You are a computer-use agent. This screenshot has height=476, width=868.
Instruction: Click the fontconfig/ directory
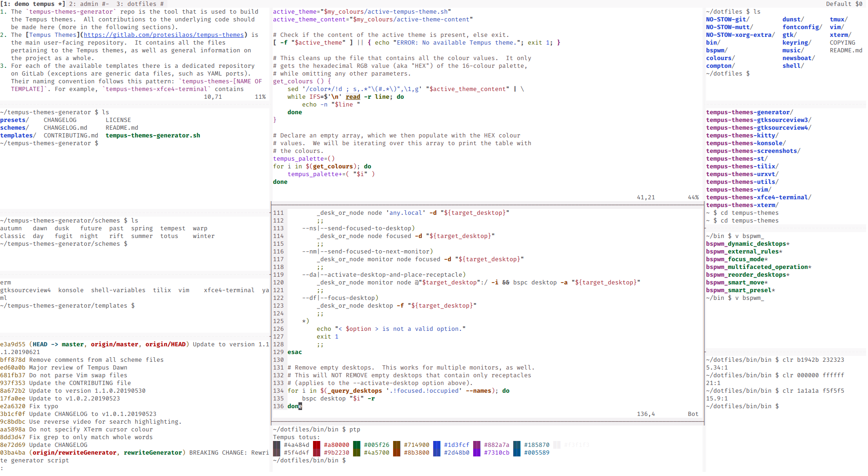click(x=802, y=27)
